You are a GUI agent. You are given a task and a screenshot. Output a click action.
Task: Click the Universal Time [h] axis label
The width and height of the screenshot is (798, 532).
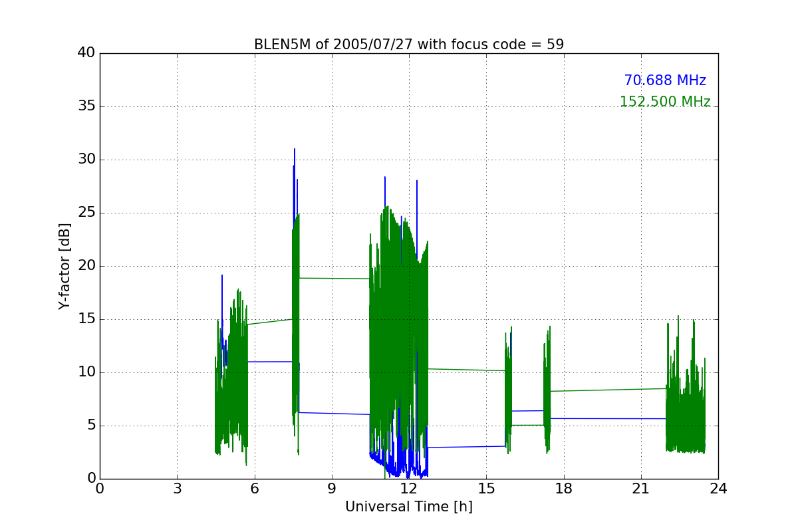409,507
